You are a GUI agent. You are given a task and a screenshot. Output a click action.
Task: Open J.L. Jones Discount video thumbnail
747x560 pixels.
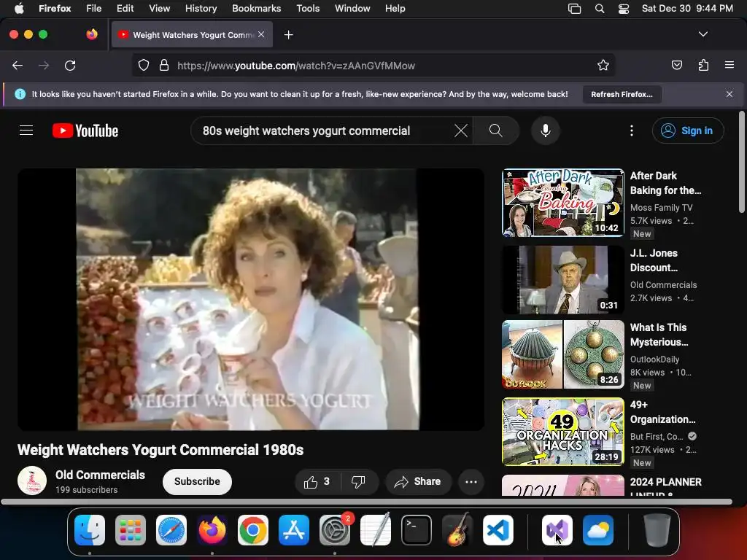(563, 279)
